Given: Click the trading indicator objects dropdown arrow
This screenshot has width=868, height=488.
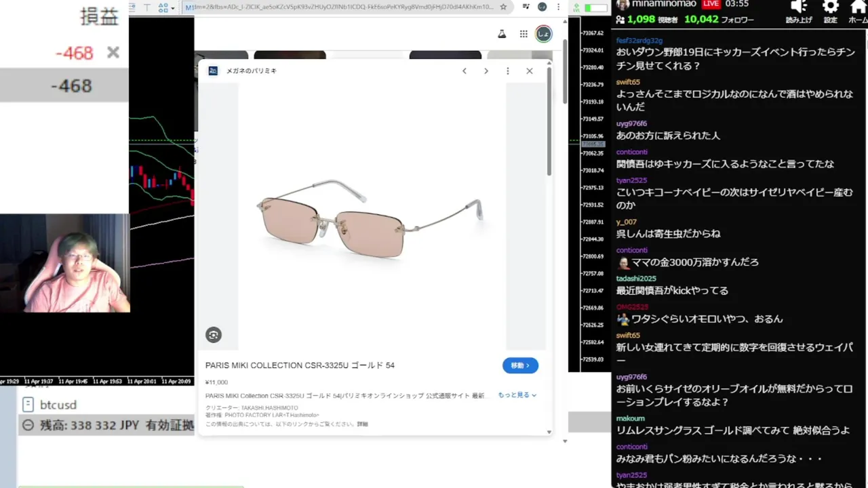Looking at the screenshot, I should click(174, 8).
